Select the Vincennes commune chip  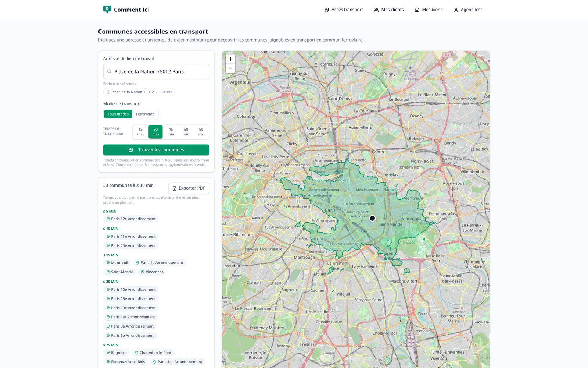(x=152, y=272)
